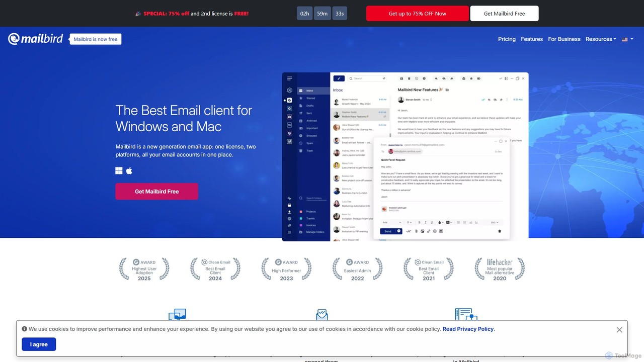Screen dimensions: 644x362
Task: Open the ENG language dropdown in compose
Action: coord(495,222)
